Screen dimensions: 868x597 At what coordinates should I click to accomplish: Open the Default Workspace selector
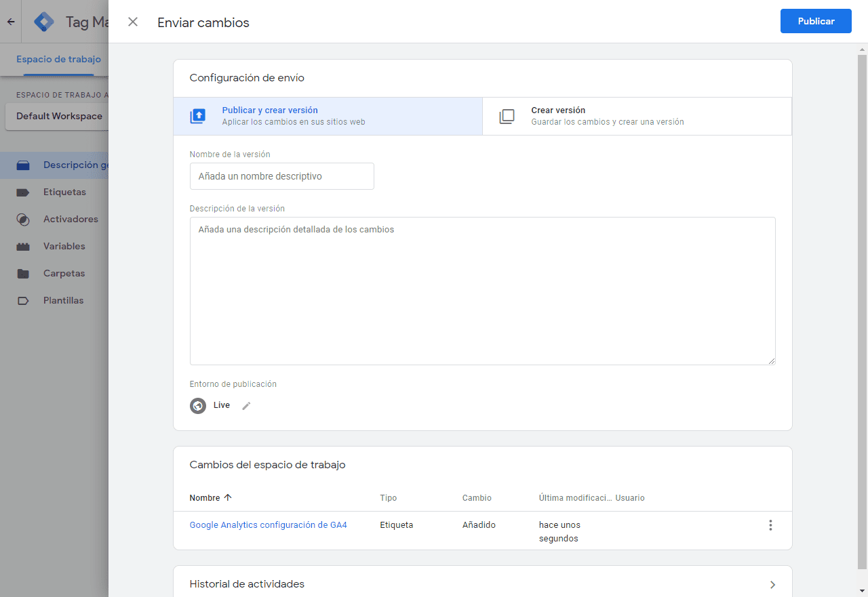point(58,116)
